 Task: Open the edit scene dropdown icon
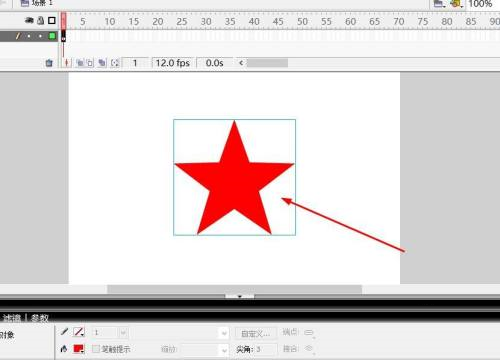tap(439, 4)
